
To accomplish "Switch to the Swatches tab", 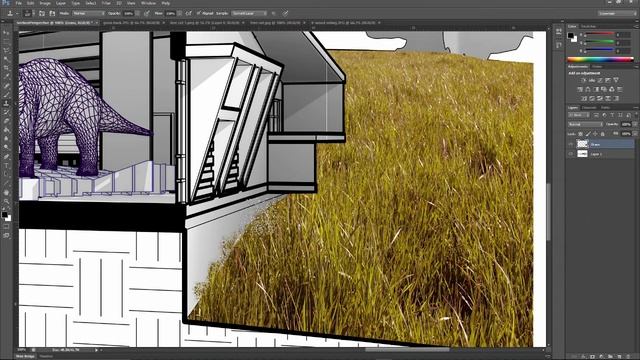I will 588,26.
